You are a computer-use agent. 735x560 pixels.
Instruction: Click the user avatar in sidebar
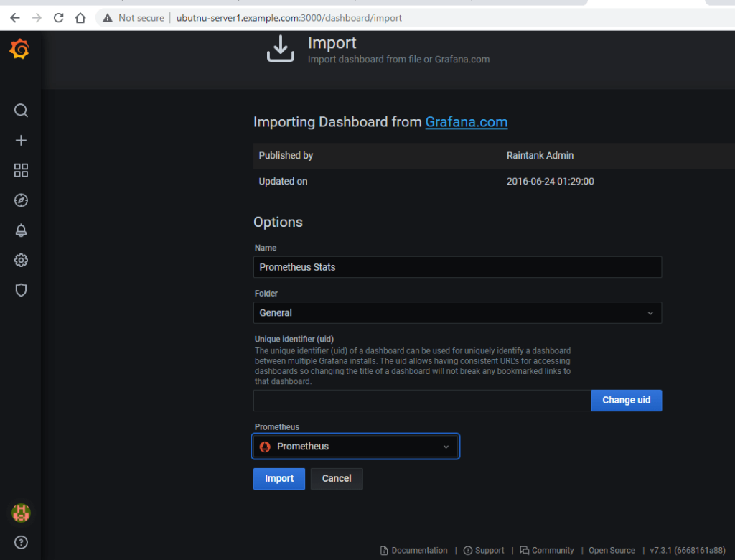pos(21,513)
